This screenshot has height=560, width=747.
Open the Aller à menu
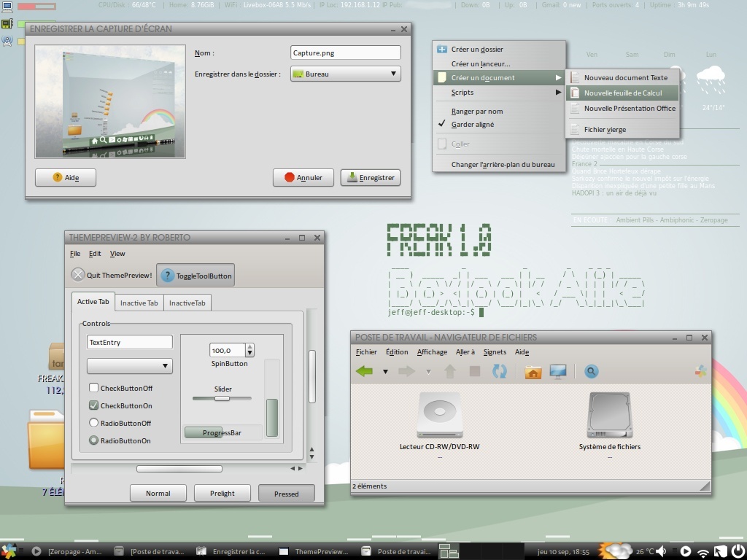click(465, 352)
